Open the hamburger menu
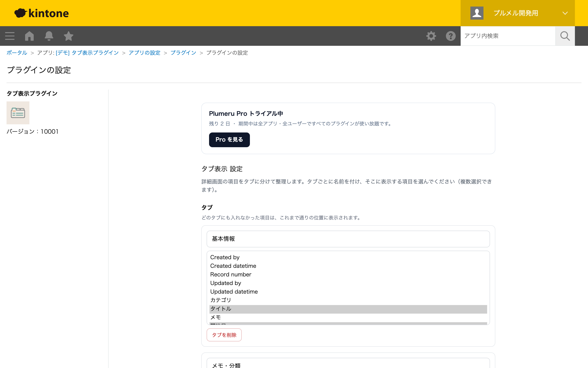This screenshot has width=588, height=368. click(x=10, y=36)
